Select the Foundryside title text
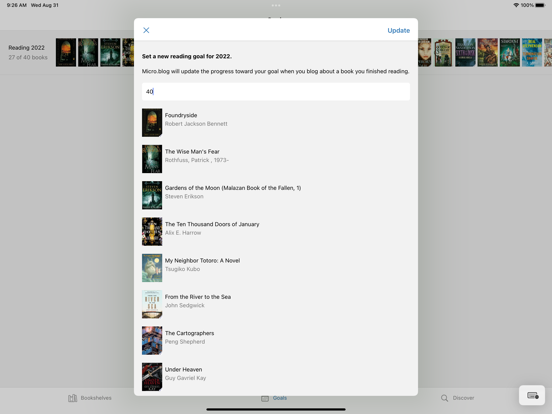Viewport: 552px width, 414px height. (181, 115)
